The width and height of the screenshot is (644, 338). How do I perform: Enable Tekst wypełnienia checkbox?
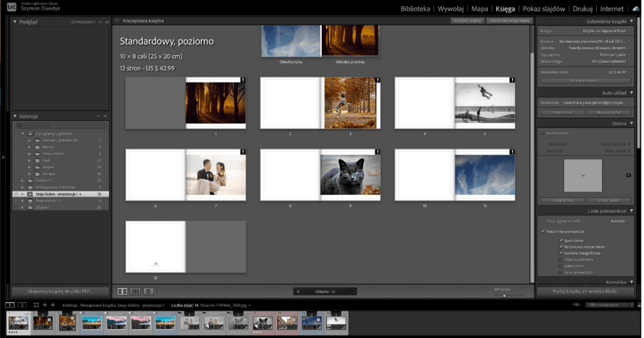tap(560, 259)
